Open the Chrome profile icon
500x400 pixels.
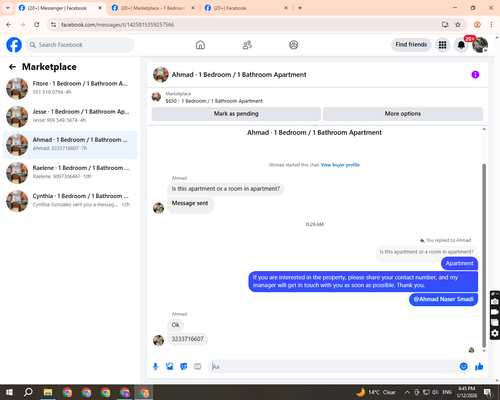click(477, 25)
